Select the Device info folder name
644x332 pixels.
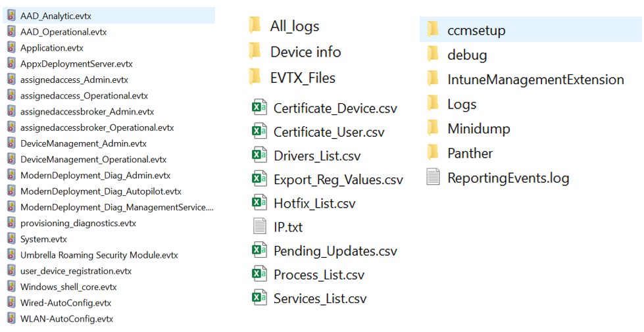tap(306, 52)
